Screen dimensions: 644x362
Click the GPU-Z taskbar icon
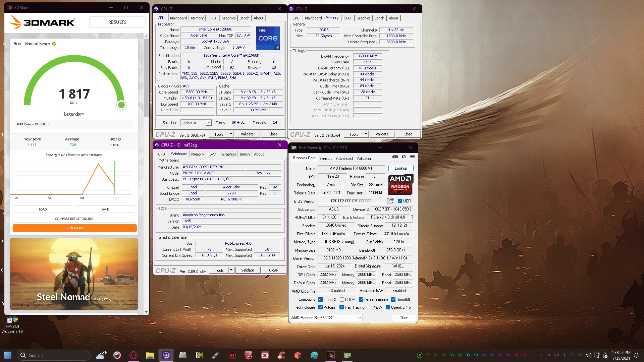click(347, 355)
